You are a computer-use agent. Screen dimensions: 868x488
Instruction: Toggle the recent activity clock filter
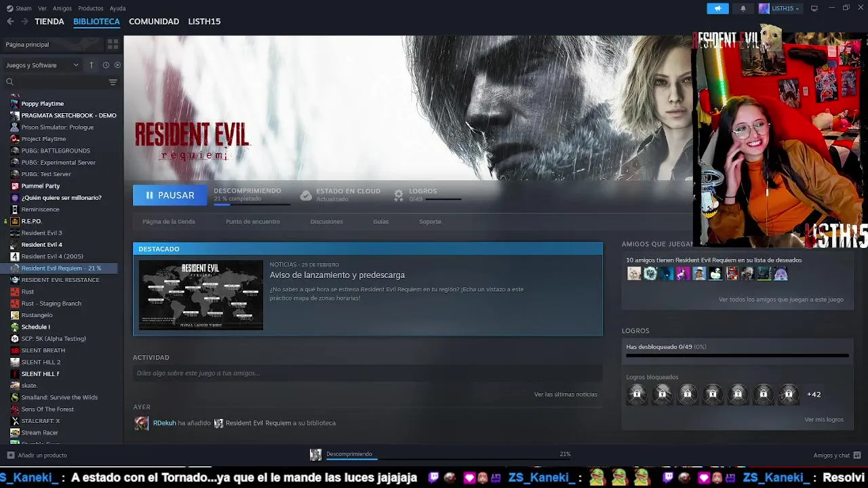tap(106, 65)
